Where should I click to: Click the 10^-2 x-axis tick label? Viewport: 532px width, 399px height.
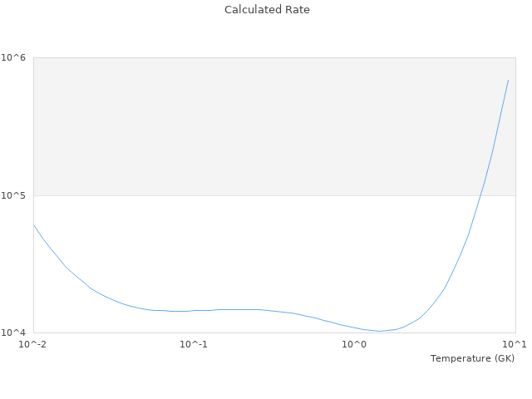point(33,344)
